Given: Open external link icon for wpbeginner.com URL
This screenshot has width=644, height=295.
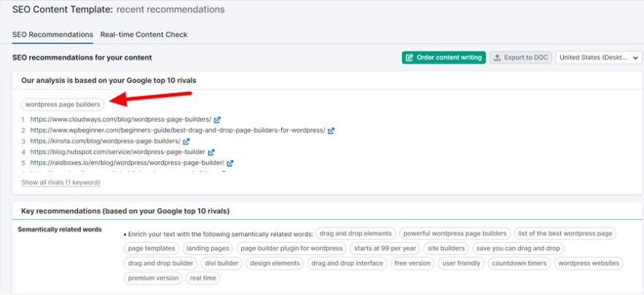Looking at the screenshot, I should [331, 130].
